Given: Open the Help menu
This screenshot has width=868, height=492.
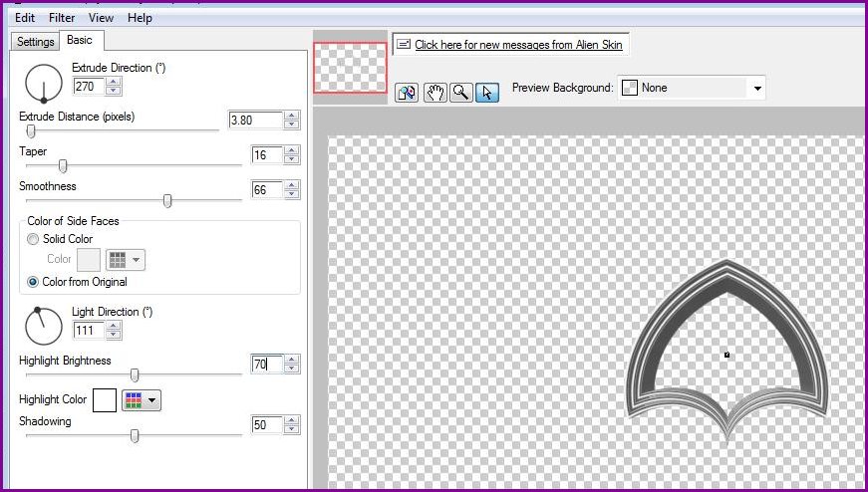Looking at the screenshot, I should coord(141,18).
